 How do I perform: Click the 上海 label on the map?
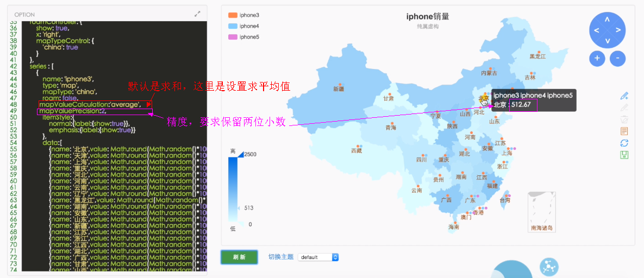(x=507, y=153)
